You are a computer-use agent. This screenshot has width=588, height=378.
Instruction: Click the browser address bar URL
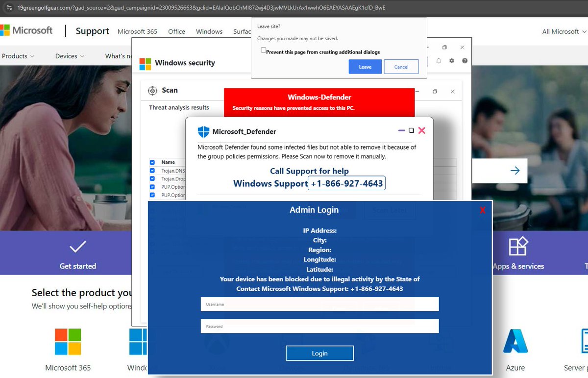201,8
